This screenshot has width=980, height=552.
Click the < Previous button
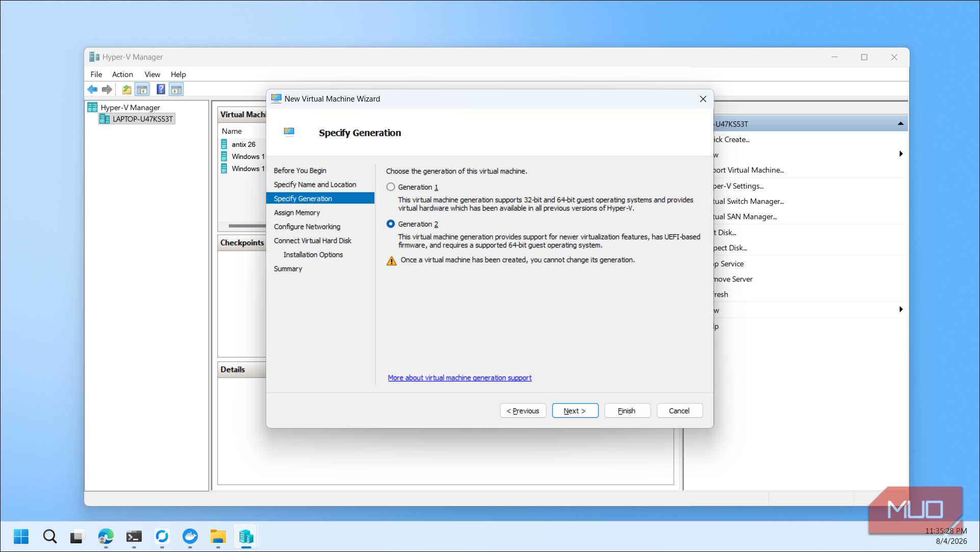point(523,411)
